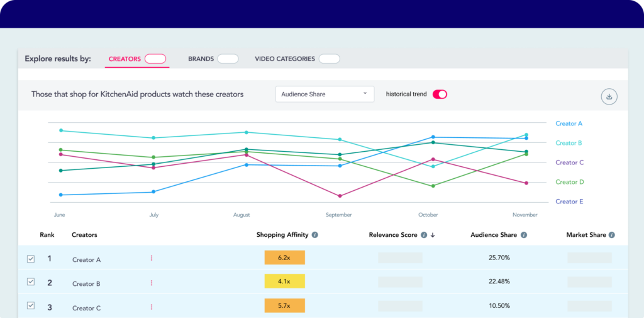Click info icon beside Relevance Score

(x=424, y=235)
